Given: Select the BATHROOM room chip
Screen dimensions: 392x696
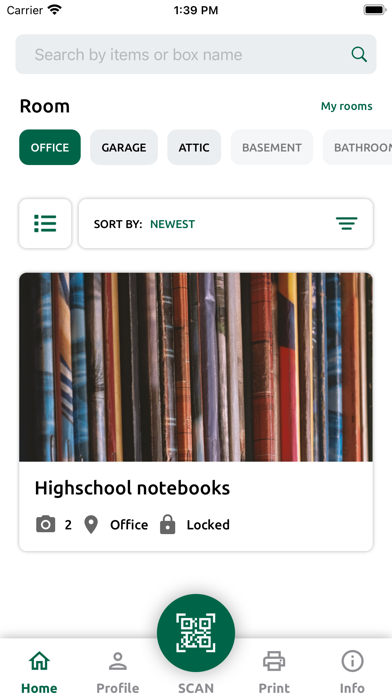Looking at the screenshot, I should pos(357,147).
